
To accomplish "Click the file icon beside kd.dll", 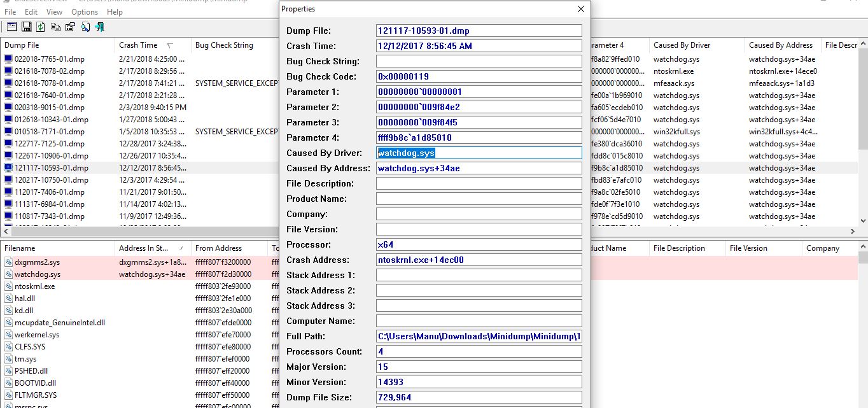I will pyautogui.click(x=8, y=311).
